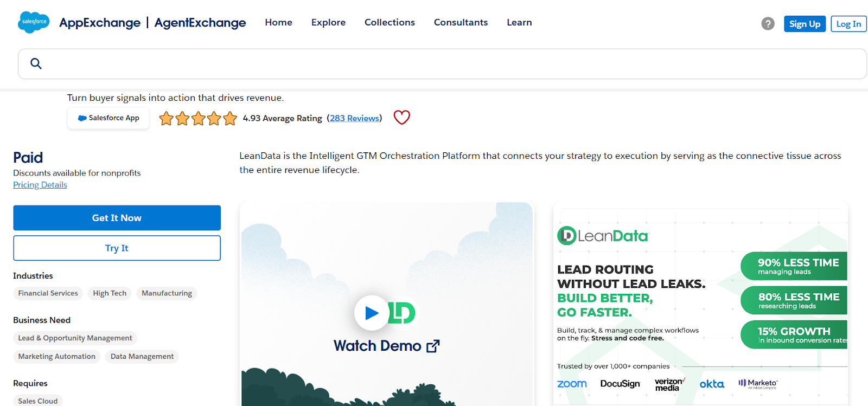Click the AgentExchange title link
This screenshot has height=406, width=868.
pos(200,23)
